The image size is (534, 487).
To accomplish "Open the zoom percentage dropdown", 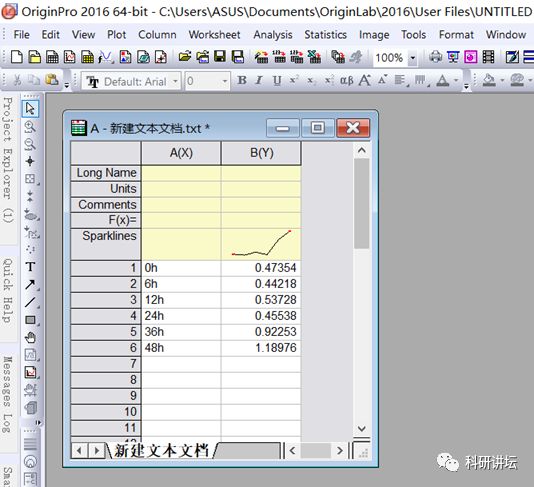I will tap(412, 58).
